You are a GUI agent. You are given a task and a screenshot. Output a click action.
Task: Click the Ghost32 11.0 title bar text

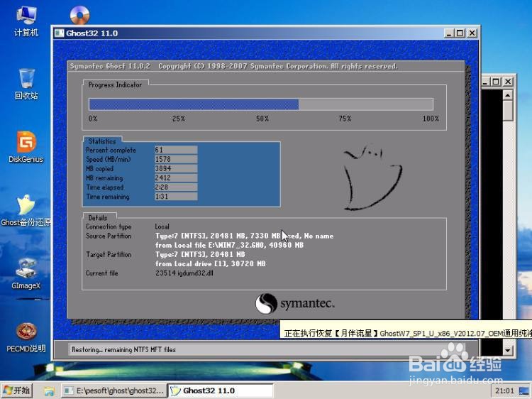(92, 33)
